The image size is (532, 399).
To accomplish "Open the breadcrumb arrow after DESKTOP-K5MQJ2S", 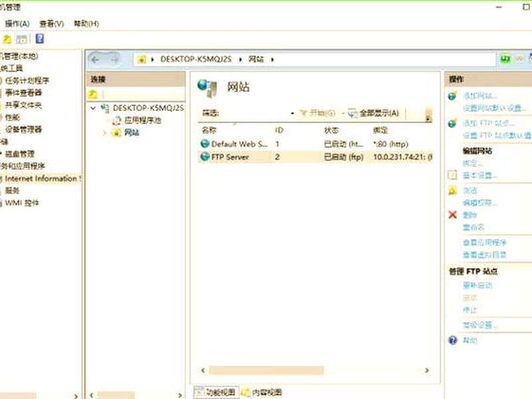I will [240, 60].
